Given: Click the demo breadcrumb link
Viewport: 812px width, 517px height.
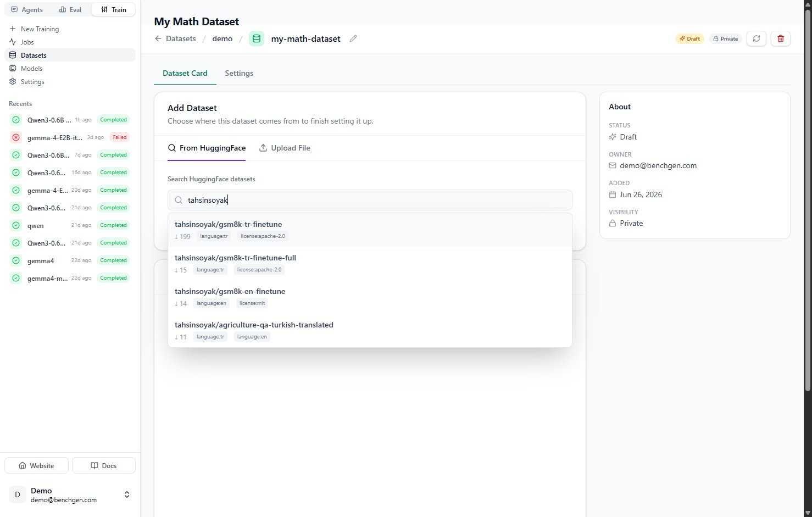Looking at the screenshot, I should pos(223,38).
